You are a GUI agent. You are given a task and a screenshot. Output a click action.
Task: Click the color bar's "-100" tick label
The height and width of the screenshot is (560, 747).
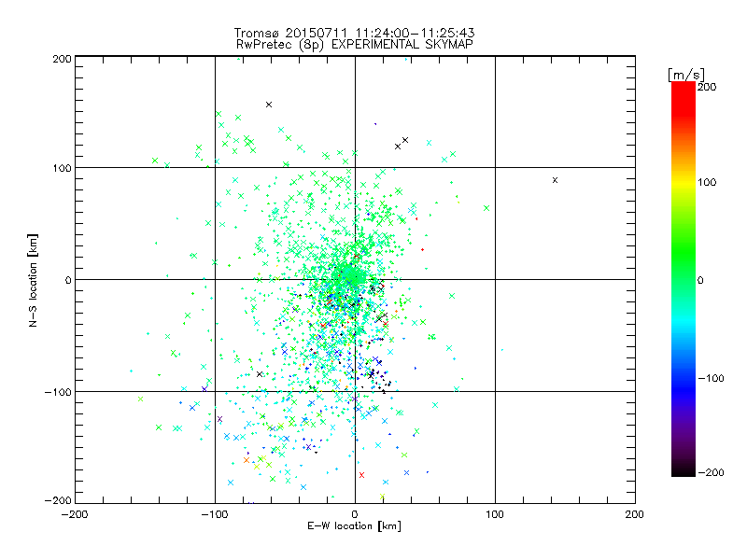tap(711, 378)
